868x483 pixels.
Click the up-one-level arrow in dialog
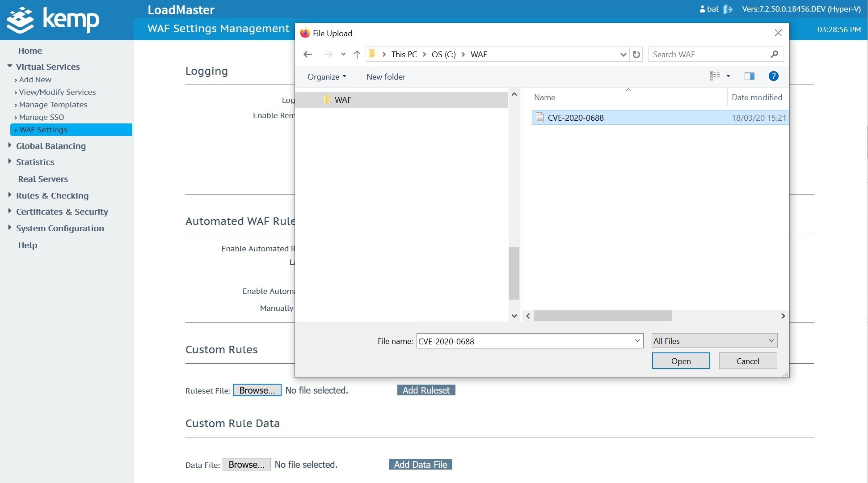(357, 55)
